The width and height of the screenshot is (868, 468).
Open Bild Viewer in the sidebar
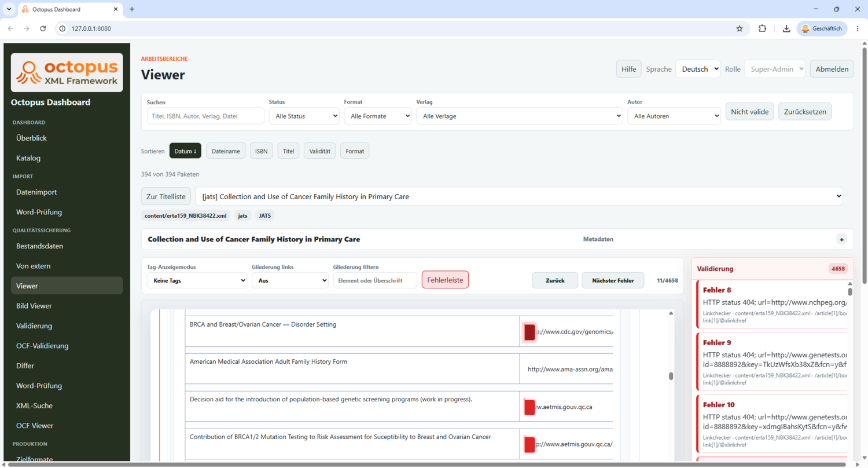(67, 305)
